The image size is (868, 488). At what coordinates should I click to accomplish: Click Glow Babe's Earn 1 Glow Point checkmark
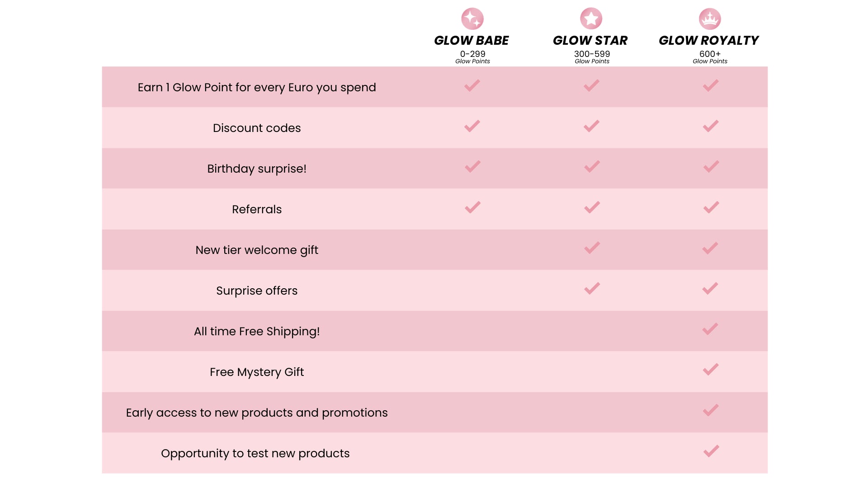click(472, 85)
